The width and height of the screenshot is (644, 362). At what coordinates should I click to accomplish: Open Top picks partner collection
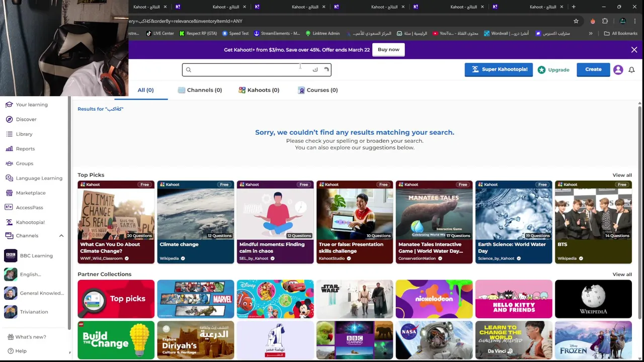pyautogui.click(x=116, y=299)
